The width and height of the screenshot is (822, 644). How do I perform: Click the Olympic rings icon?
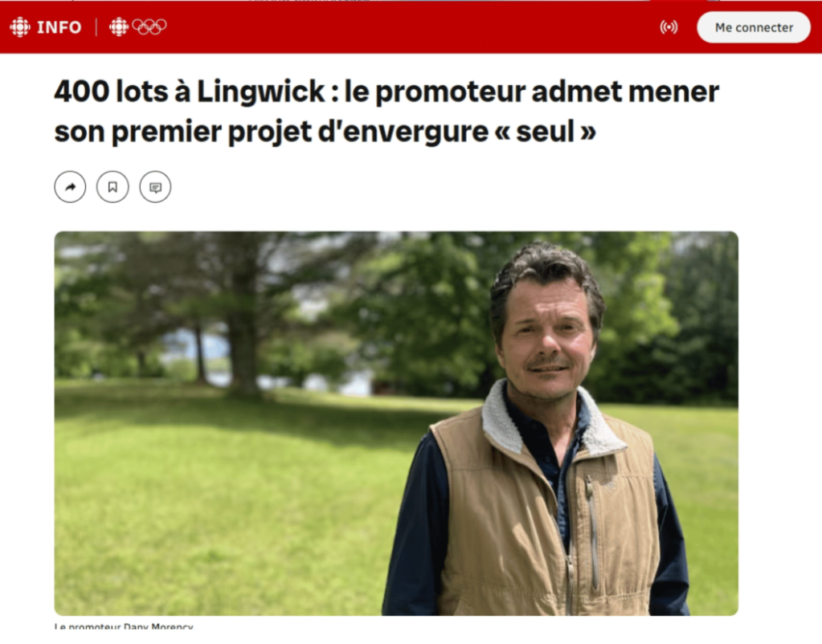coord(149,26)
